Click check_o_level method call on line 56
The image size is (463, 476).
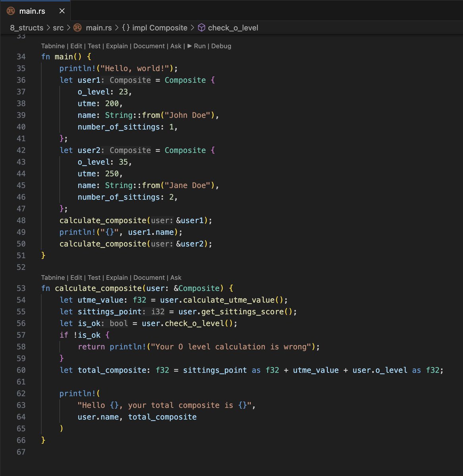point(195,323)
